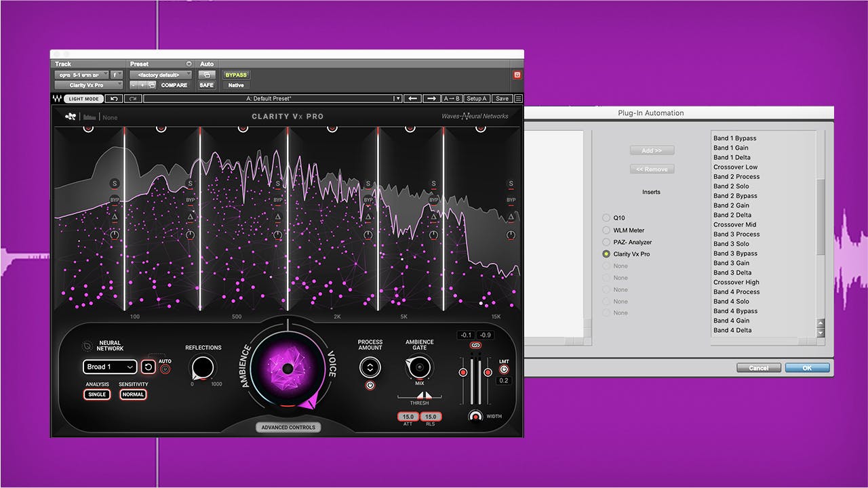Bypass the first band with BYP

pyautogui.click(x=115, y=200)
